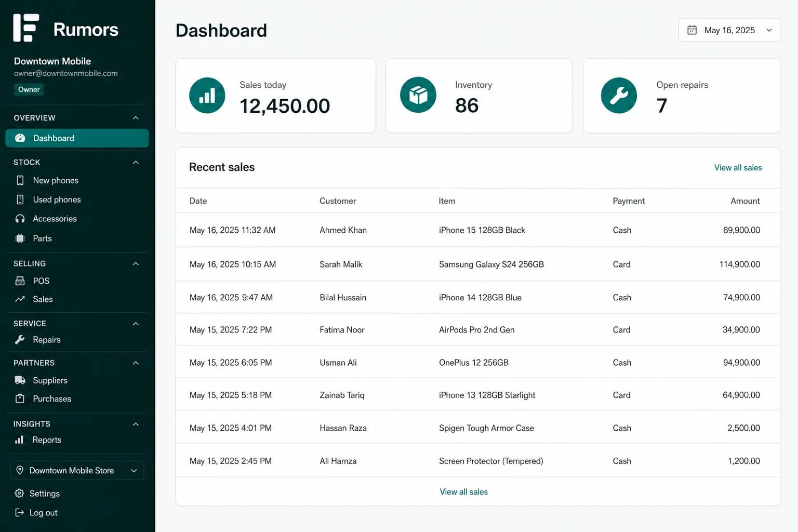Image resolution: width=798 pixels, height=532 pixels.
Task: Click the Fatima Noor customer cell
Action: click(342, 330)
